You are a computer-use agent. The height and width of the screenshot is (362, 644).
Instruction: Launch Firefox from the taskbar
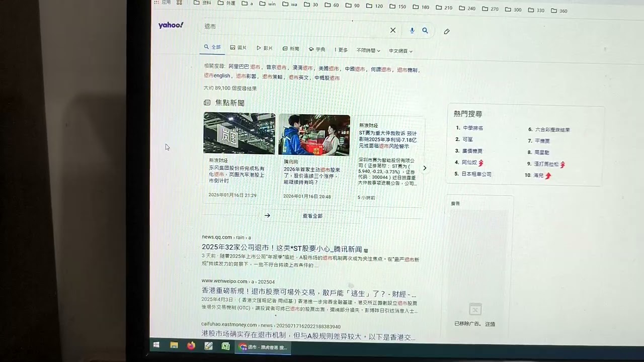(191, 346)
